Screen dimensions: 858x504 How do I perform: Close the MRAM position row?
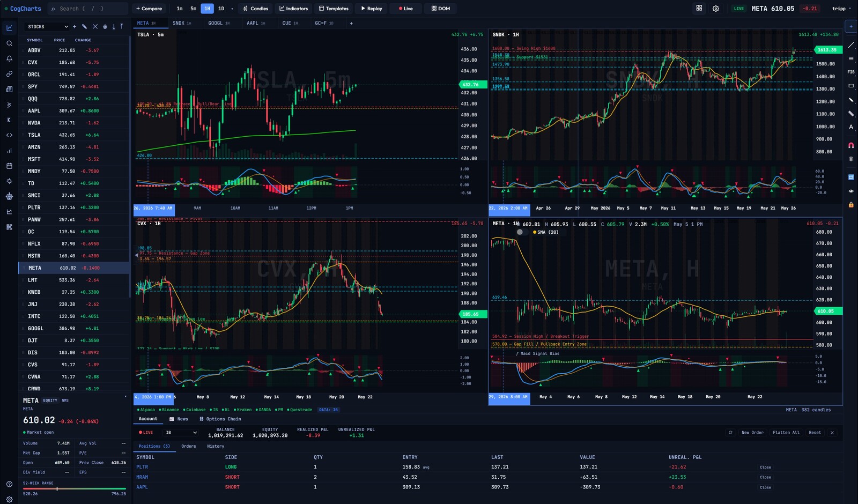(x=765, y=477)
